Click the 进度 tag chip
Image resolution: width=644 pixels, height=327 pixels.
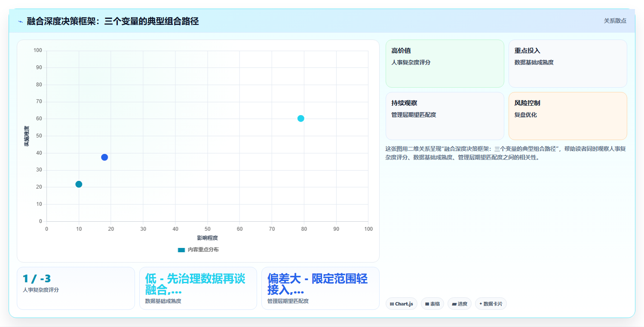click(x=460, y=304)
